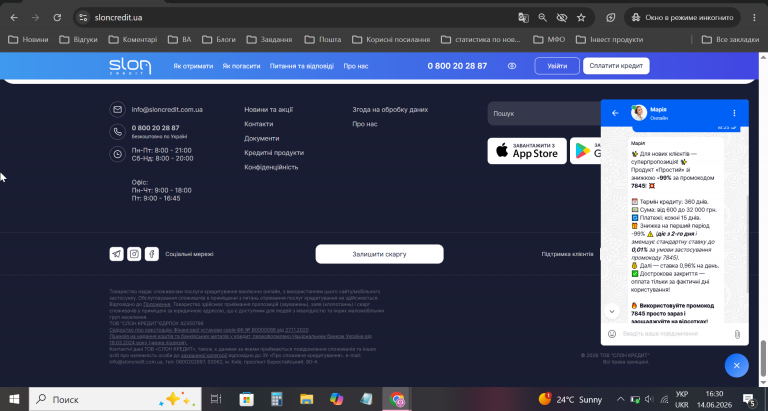Open Як погасити menu item

241,66
